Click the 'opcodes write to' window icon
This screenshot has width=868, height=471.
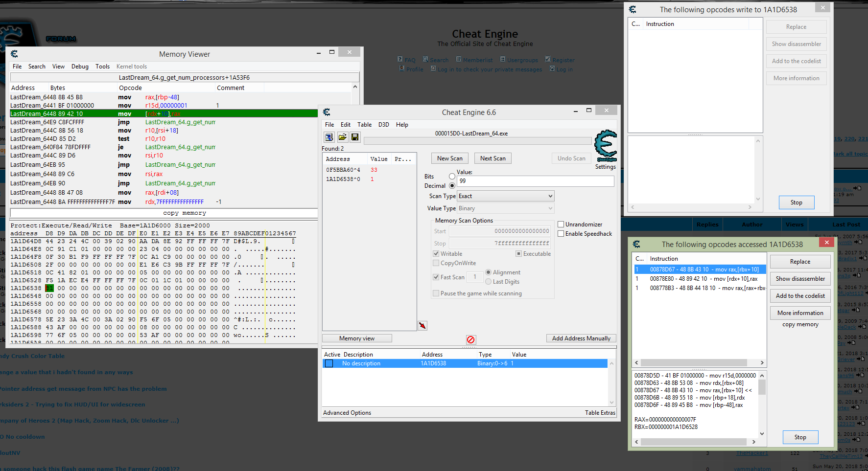point(633,9)
